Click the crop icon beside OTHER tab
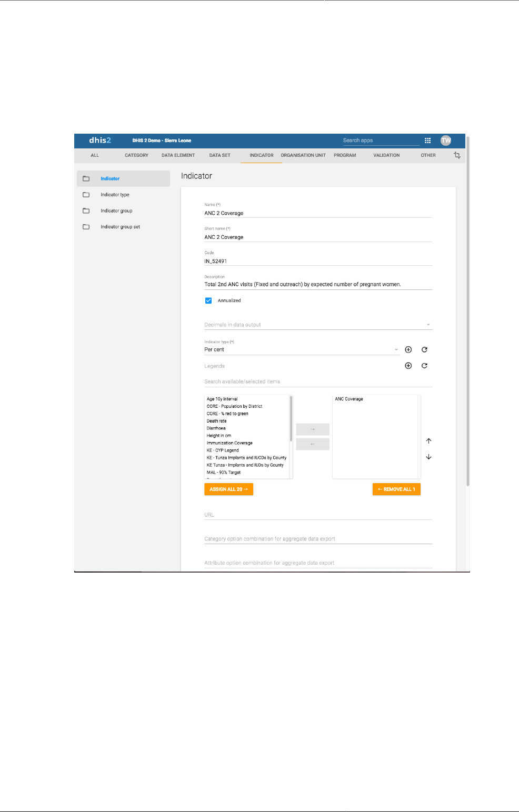This screenshot has width=519, height=812. 457,155
